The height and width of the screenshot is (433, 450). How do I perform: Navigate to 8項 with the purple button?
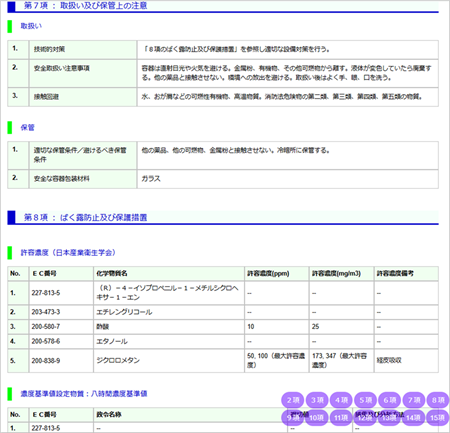click(x=438, y=400)
